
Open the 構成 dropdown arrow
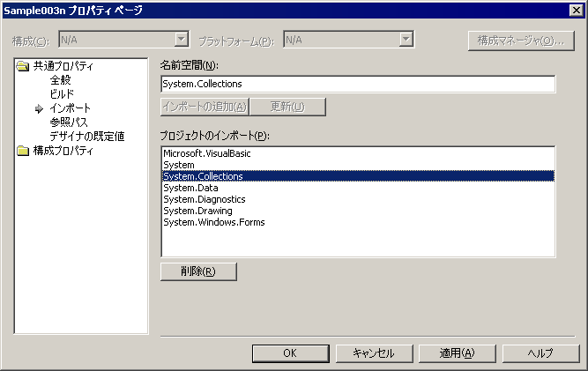pos(181,39)
